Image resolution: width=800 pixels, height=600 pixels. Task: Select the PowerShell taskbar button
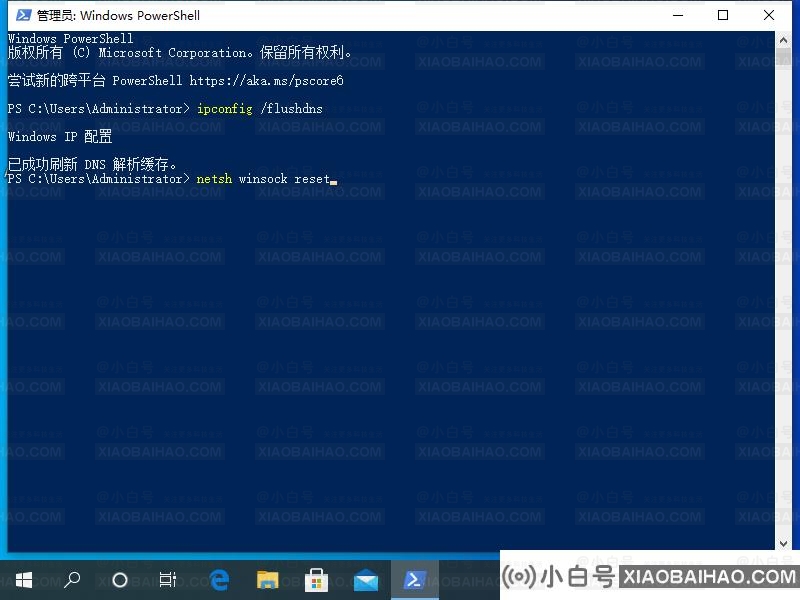414,580
